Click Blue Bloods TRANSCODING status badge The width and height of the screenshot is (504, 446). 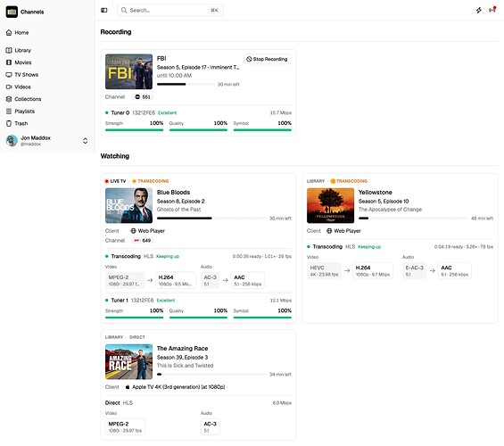click(x=151, y=181)
